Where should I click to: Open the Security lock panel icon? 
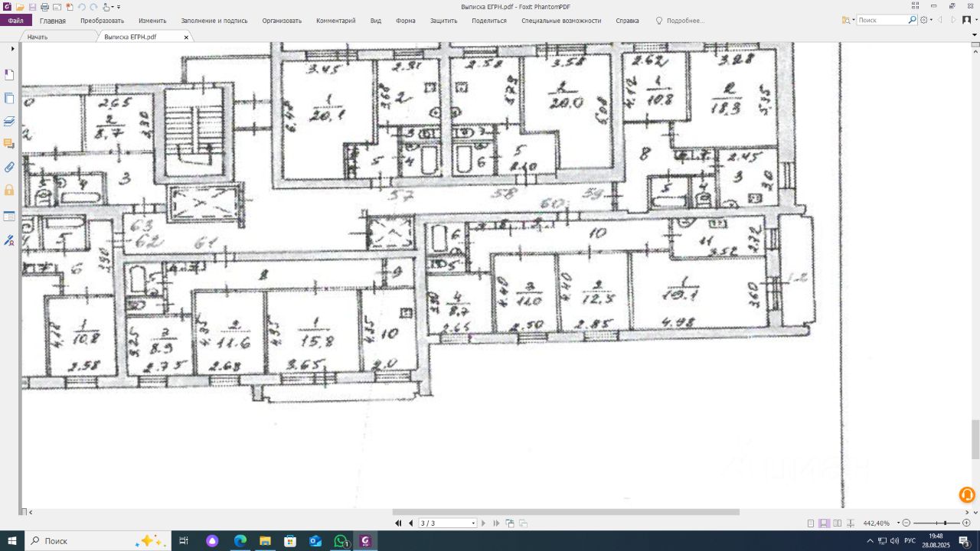pos(10,190)
